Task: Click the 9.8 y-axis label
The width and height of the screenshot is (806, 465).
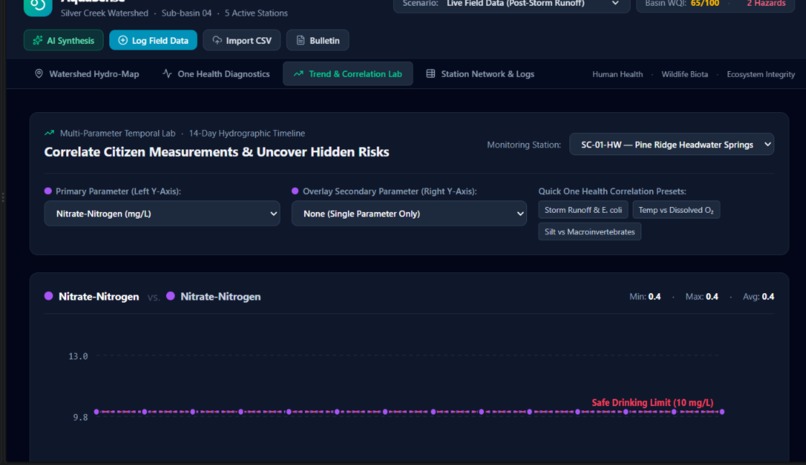Action: pos(80,417)
